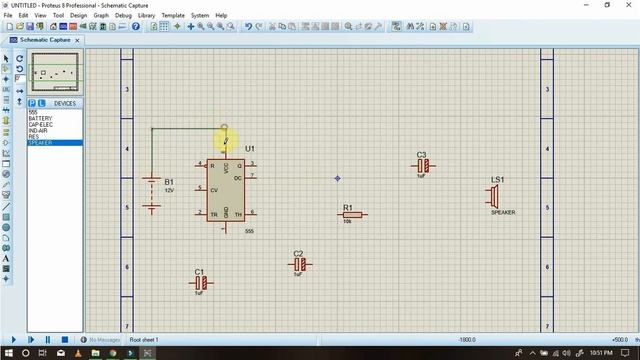Select RES in the devices list
Screen dimensions: 640x360
pyautogui.click(x=55, y=137)
